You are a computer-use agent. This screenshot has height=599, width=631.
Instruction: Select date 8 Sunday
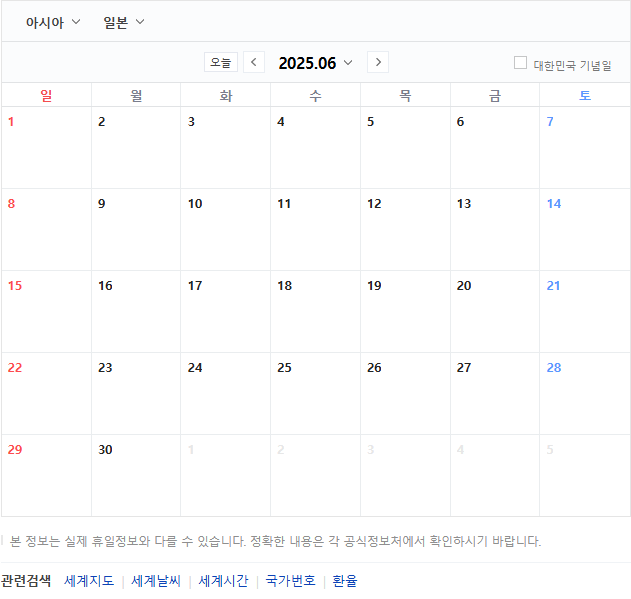click(x=11, y=204)
